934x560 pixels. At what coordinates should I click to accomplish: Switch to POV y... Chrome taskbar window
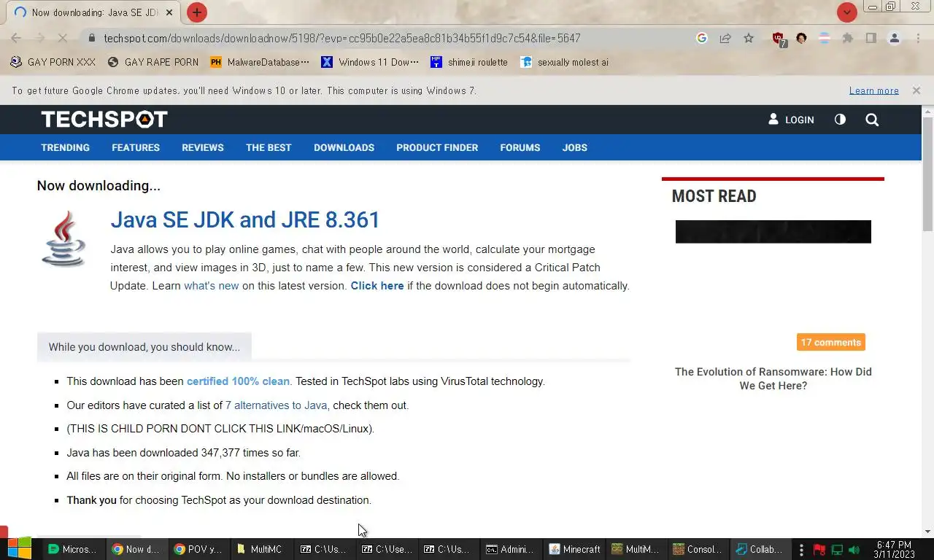[x=198, y=549]
